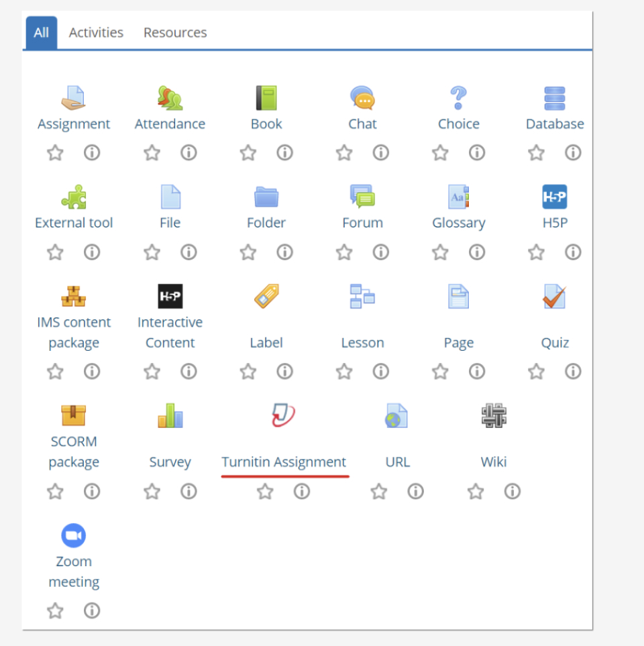Star the Wiki activity as favourite
Viewport: 644px width, 646px height.
pyautogui.click(x=476, y=492)
